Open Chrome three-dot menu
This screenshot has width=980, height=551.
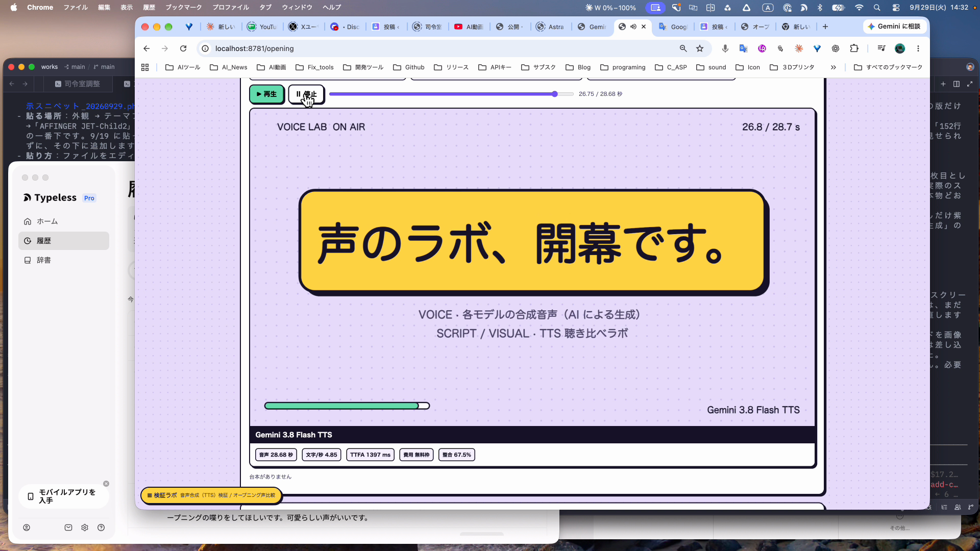(x=918, y=48)
